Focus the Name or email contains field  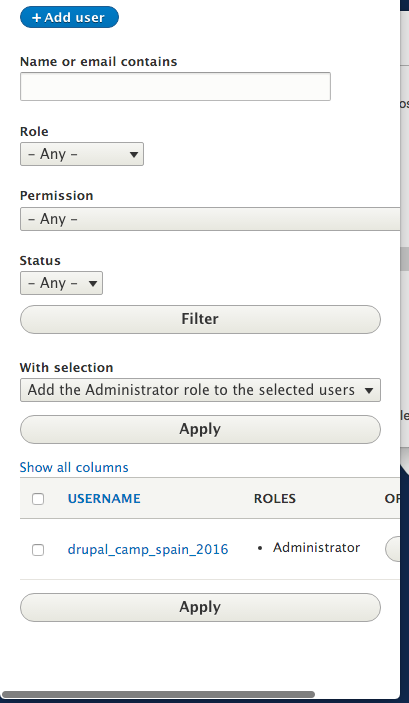(x=175, y=87)
